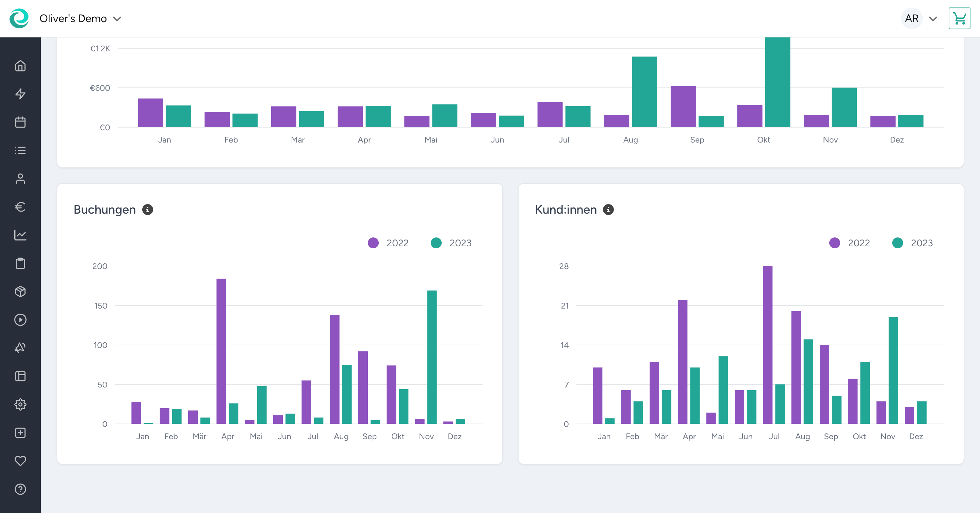980x513 pixels.
Task: Show info tooltip next to Buchungen
Action: [148, 210]
